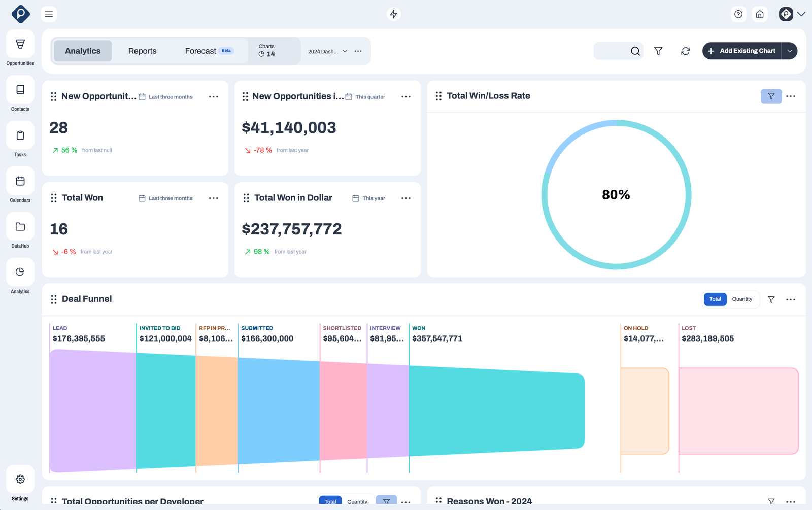Expand the profile menu chevron top right
The width and height of the screenshot is (812, 510).
coord(800,14)
